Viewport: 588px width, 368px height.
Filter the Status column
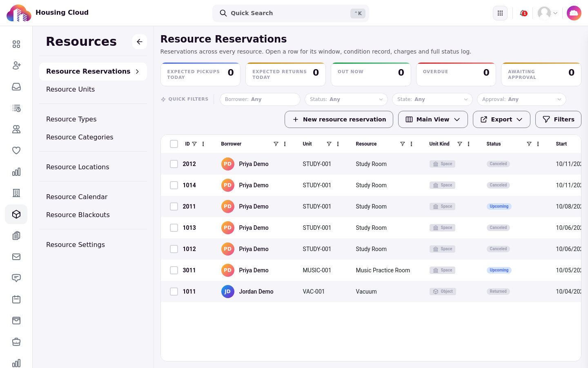click(x=529, y=144)
